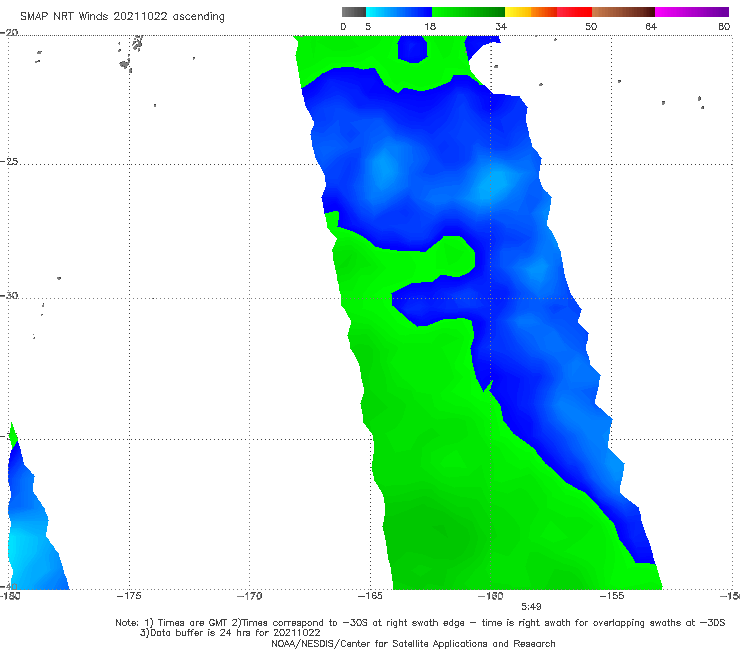Screen dimensions: 740x650
Task: Click the colorbar label '64'
Action: click(651, 27)
